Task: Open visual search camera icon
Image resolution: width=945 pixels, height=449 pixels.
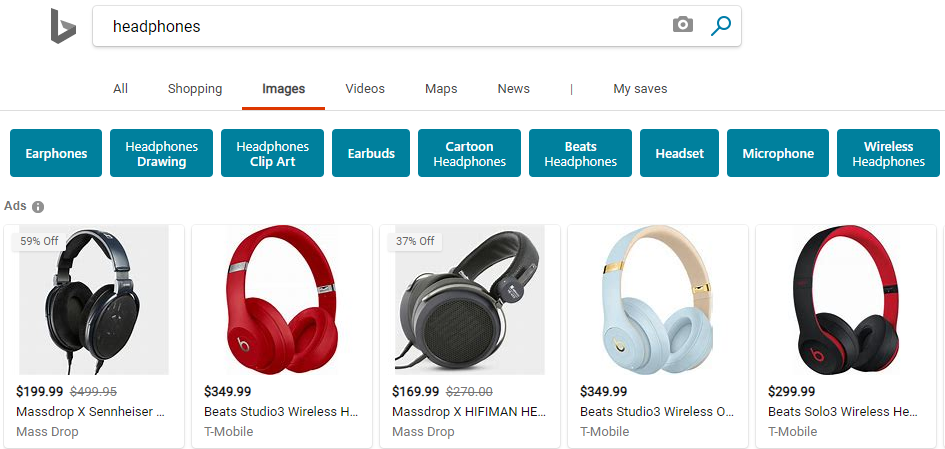Action: [682, 26]
